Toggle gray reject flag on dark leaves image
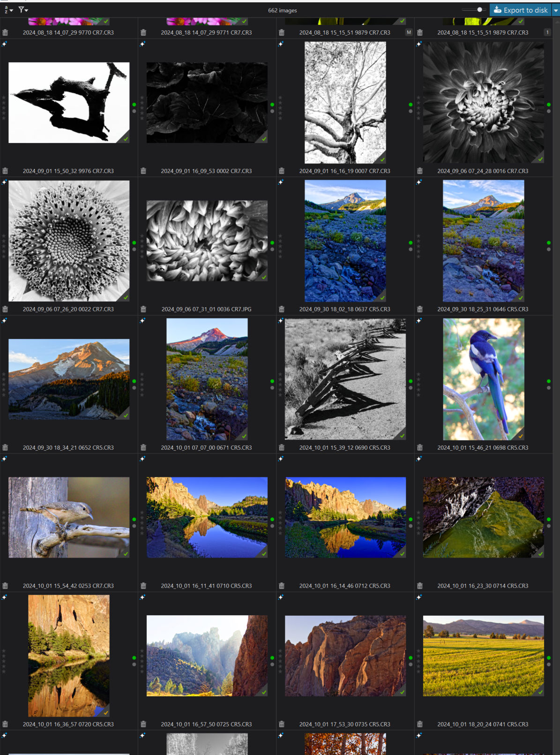560x755 pixels. coord(272,111)
